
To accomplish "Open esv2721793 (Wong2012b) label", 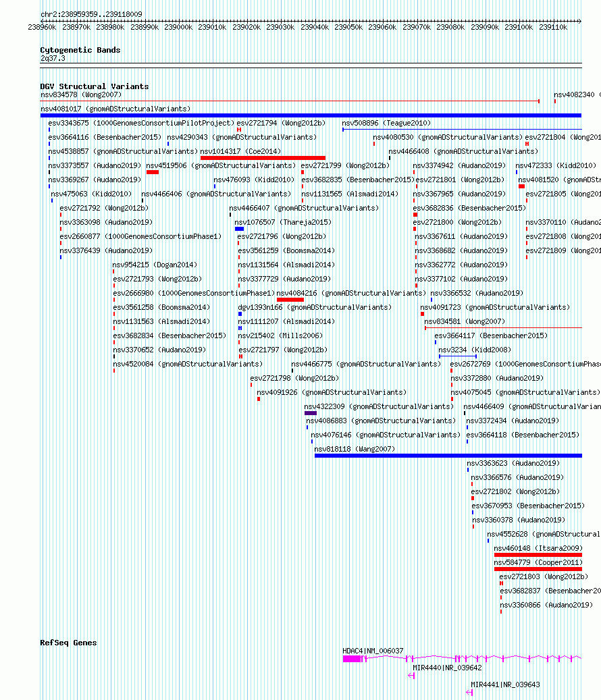I will pyautogui.click(x=157, y=279).
